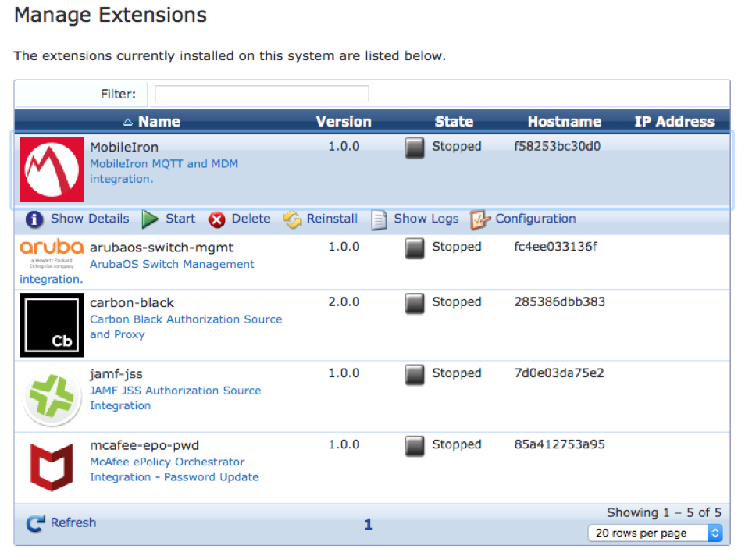
Task: Go to page 1 of results
Action: [x=369, y=525]
